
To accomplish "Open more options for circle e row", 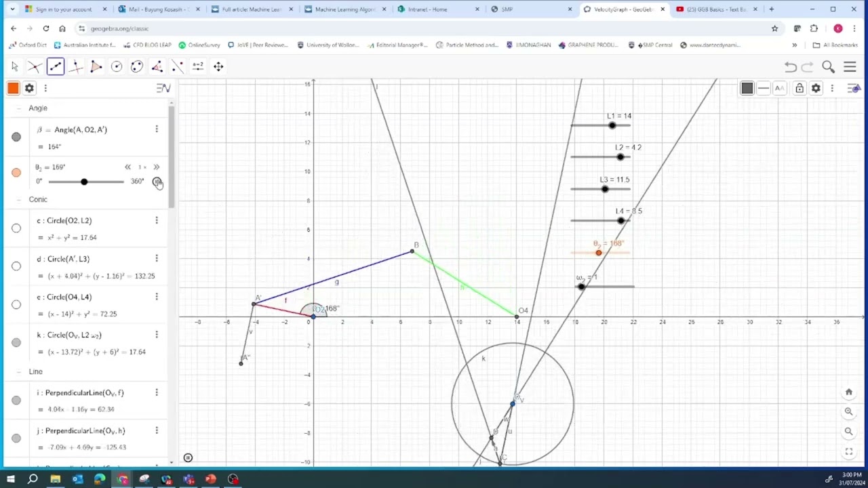I will click(157, 296).
